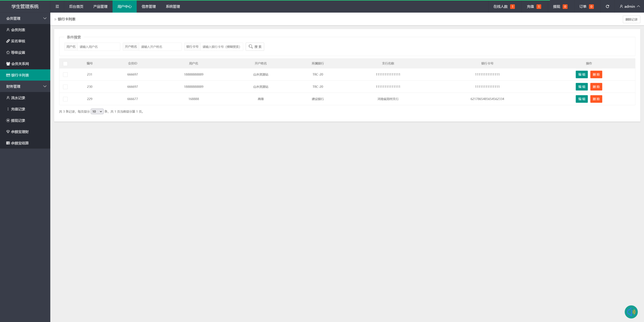Click the 提现 badge showing 0

tap(565, 7)
